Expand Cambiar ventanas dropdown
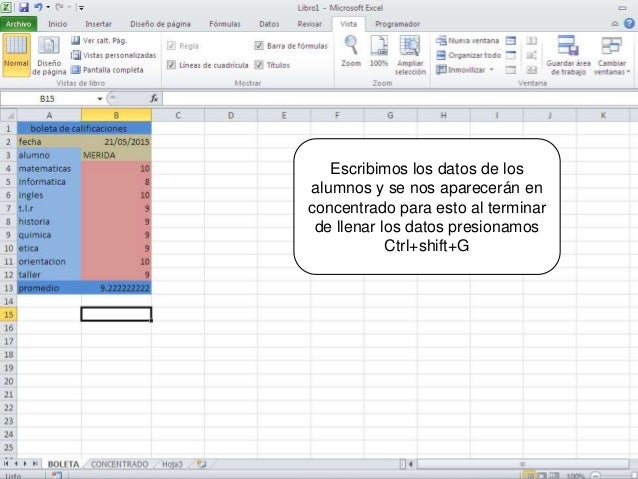Viewport: 638px width, 479px height. tap(612, 55)
